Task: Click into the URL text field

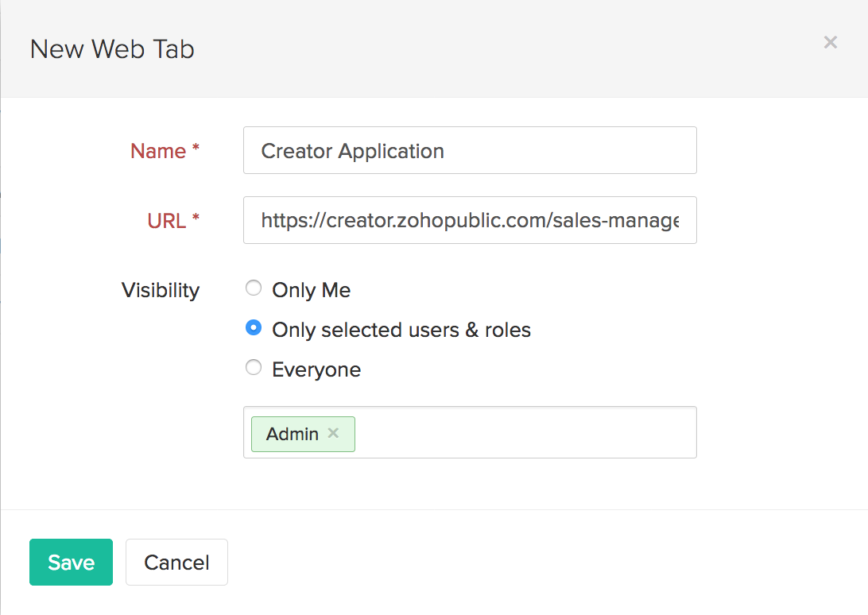Action: pos(469,220)
